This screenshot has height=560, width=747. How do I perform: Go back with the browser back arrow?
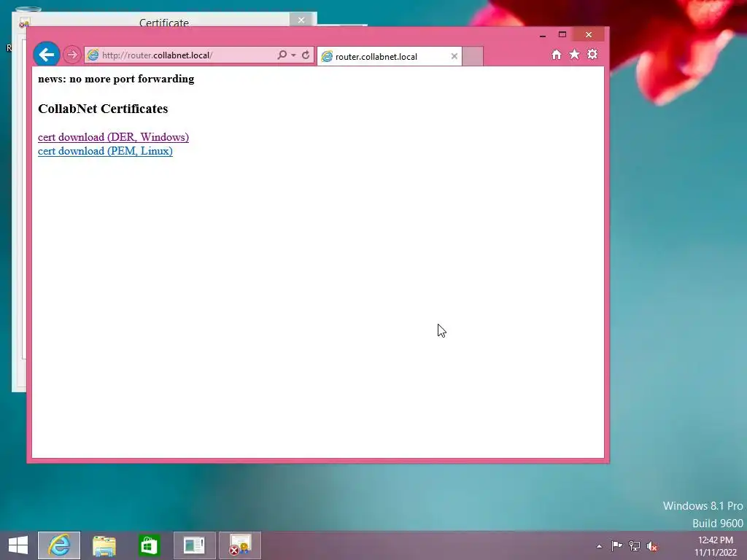pyautogui.click(x=47, y=55)
